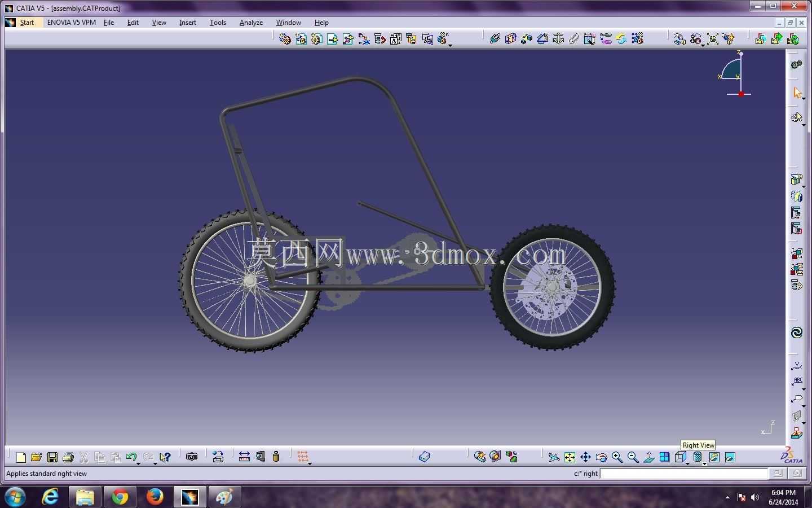Click the Redo arrow icon
The image size is (812, 508).
coord(148,457)
